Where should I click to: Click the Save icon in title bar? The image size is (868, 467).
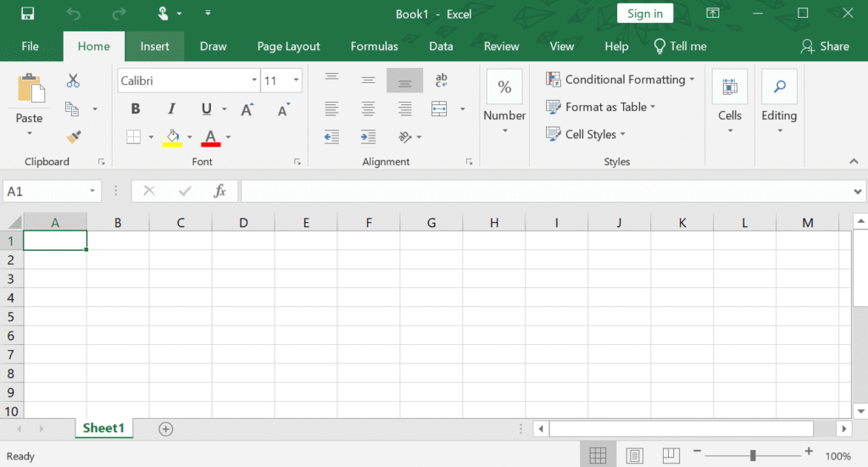coord(27,14)
